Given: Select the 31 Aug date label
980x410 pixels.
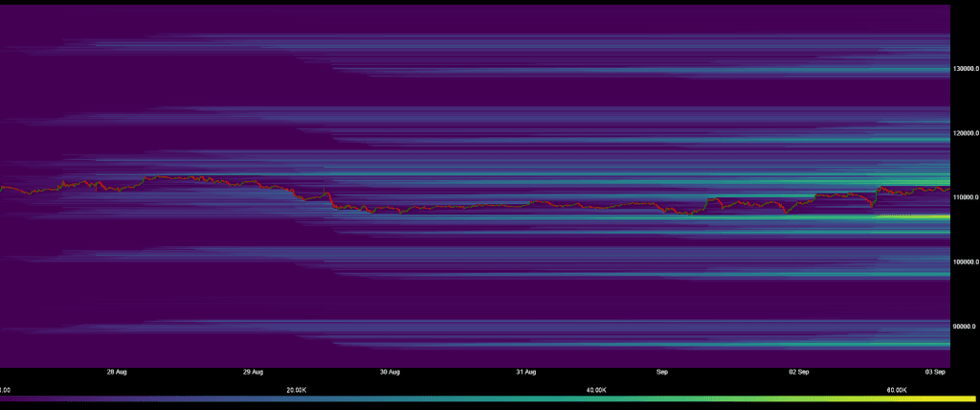Looking at the screenshot, I should (526, 371).
